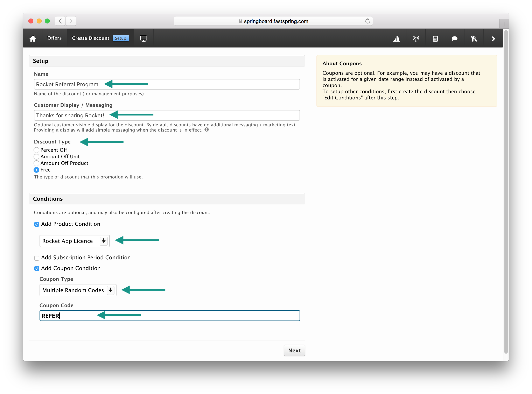The image size is (532, 394).
Task: Open the calculator icon in toolbar
Action: pos(435,38)
